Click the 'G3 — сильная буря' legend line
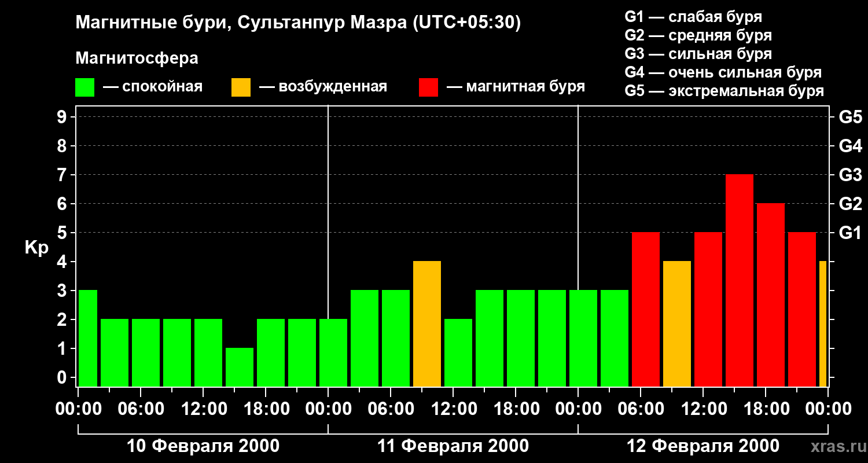The height and width of the screenshot is (463, 868). (698, 54)
